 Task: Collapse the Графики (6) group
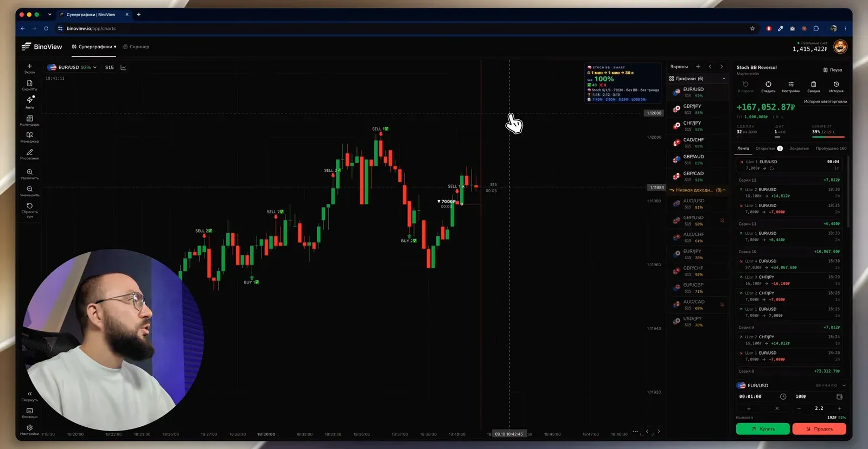click(x=698, y=79)
